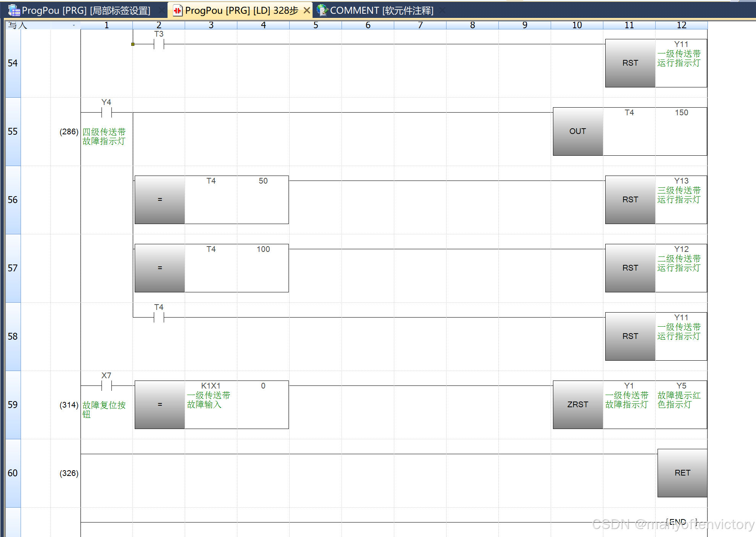
Task: Click column header 9
Action: [525, 25]
